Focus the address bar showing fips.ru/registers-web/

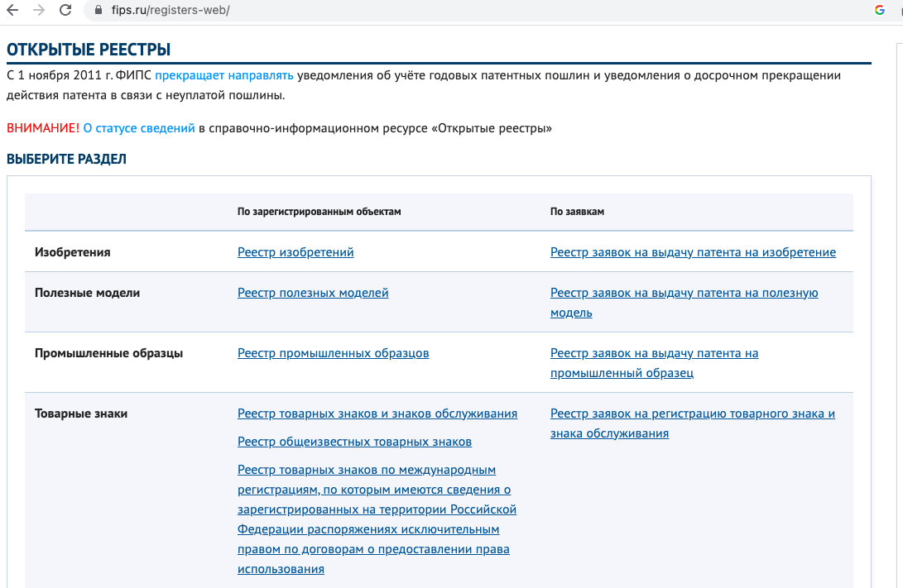[331, 12]
